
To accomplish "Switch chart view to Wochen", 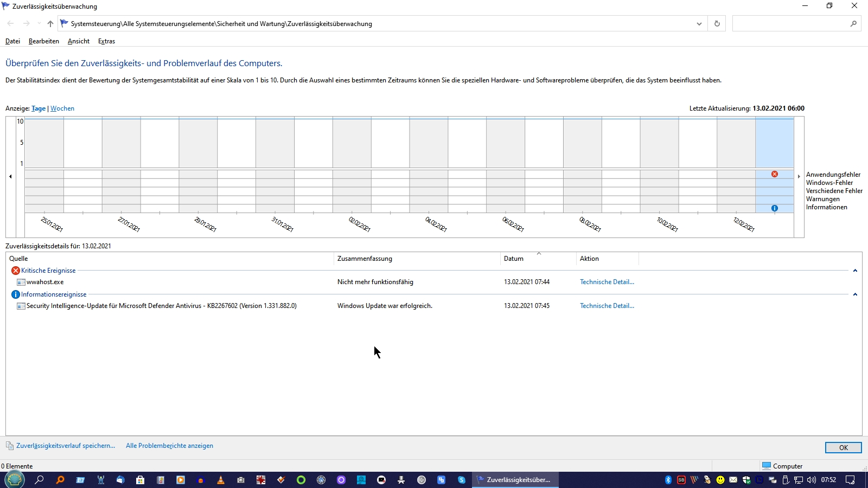I will 62,108.
